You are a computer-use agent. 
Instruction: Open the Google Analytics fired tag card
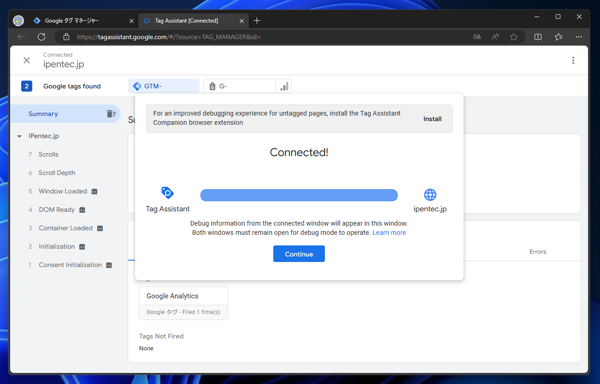pos(183,303)
